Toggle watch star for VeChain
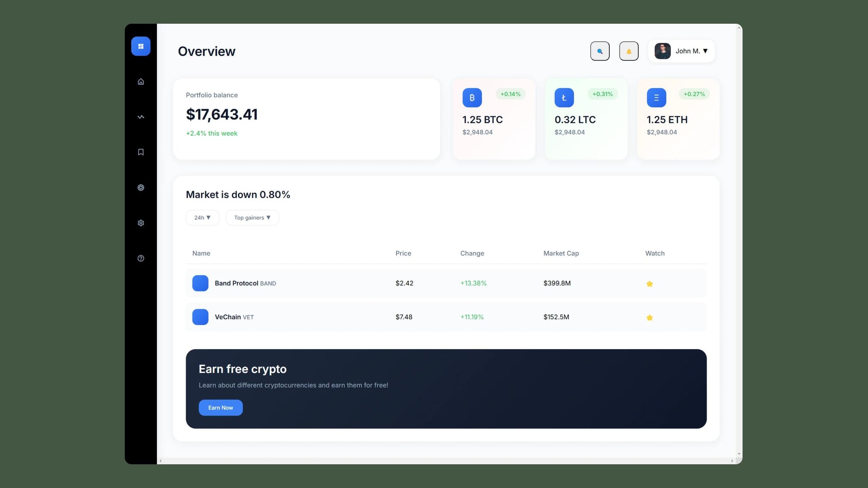The height and width of the screenshot is (488, 868). pos(649,317)
